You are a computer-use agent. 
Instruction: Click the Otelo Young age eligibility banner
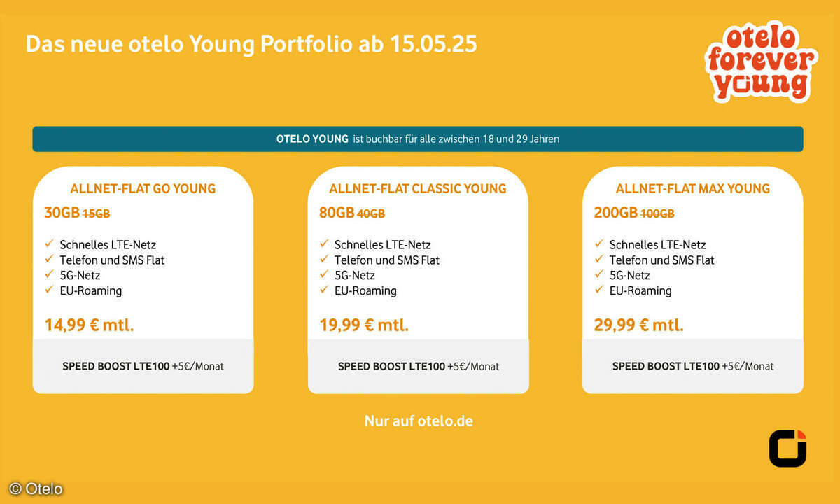click(418, 139)
